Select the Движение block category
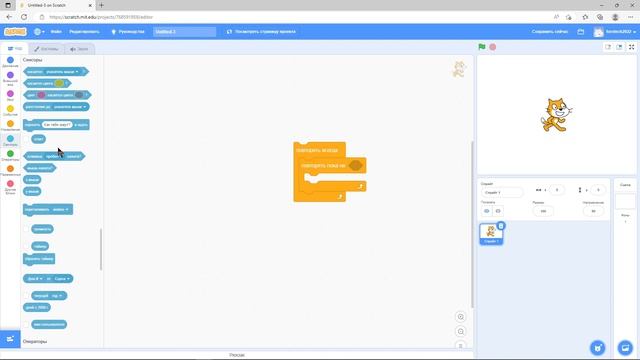Viewport: 640px width, 360px height. pyautogui.click(x=10, y=62)
